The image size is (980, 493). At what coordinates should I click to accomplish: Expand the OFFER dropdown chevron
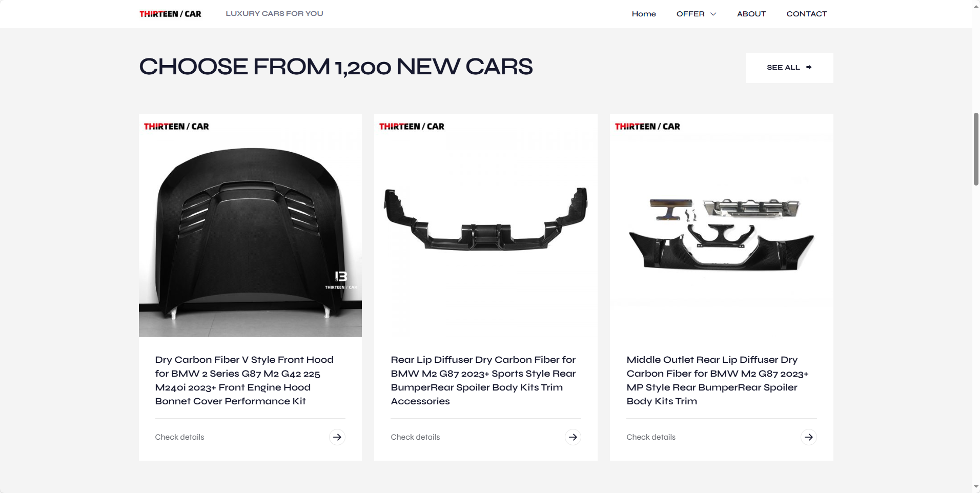tap(713, 14)
